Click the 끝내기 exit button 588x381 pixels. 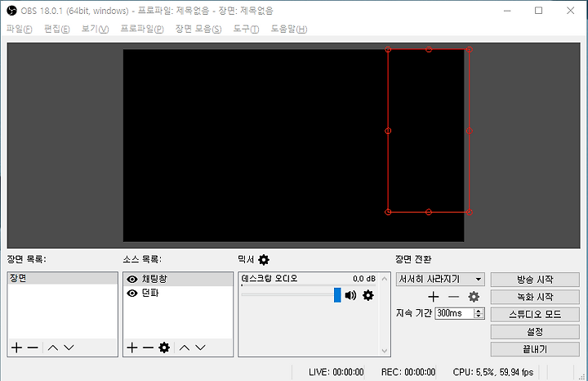point(535,349)
